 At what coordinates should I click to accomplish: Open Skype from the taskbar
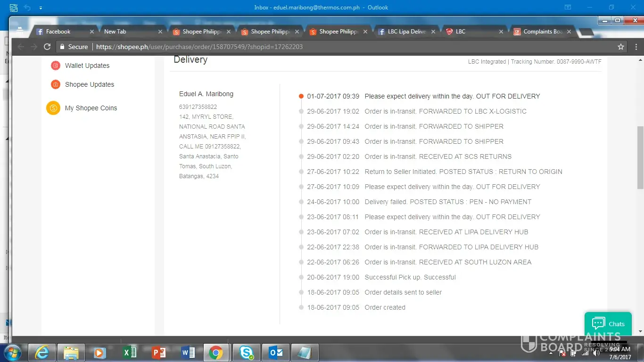coord(246,353)
